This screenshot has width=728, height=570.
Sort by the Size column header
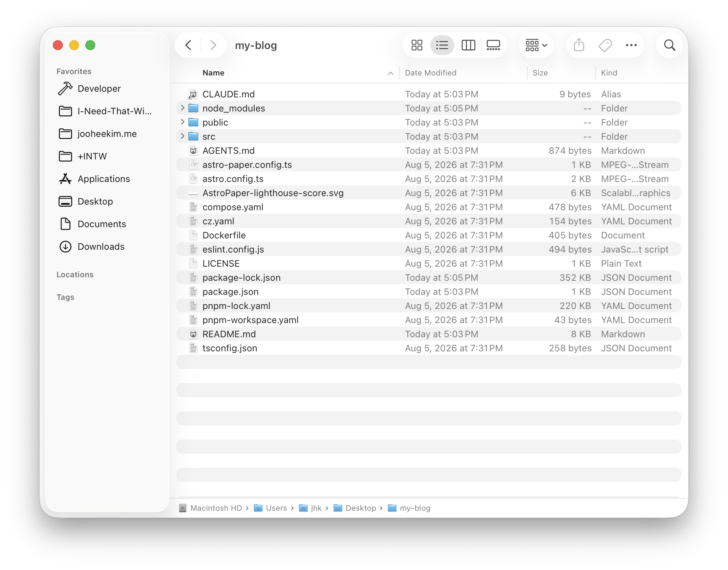pyautogui.click(x=540, y=73)
